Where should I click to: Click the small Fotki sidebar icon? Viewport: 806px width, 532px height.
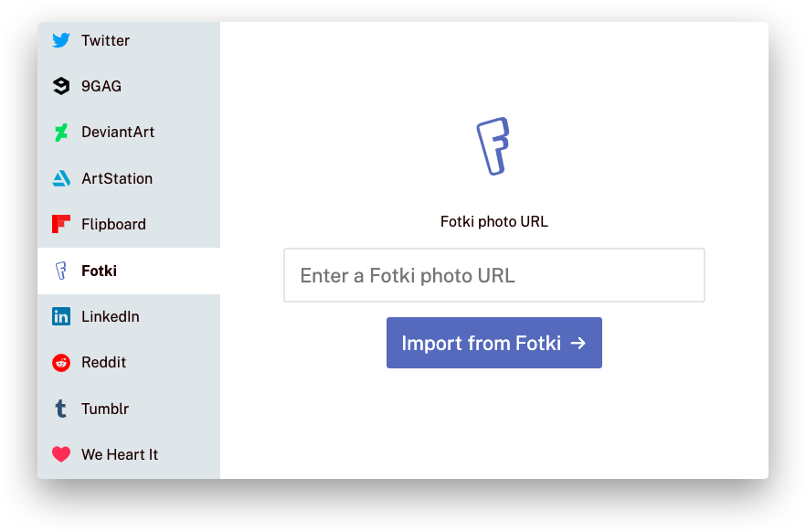tap(60, 271)
